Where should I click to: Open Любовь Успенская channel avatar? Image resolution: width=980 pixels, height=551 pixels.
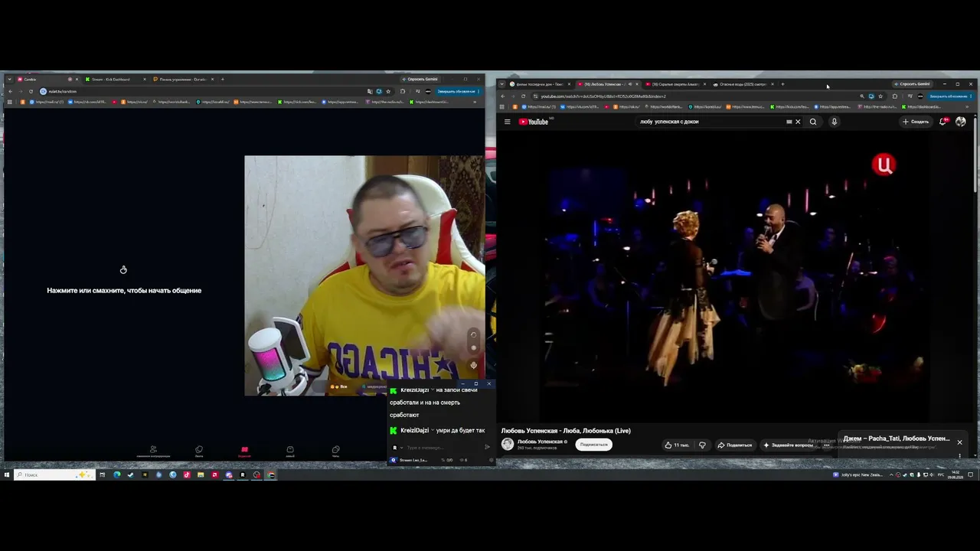508,445
